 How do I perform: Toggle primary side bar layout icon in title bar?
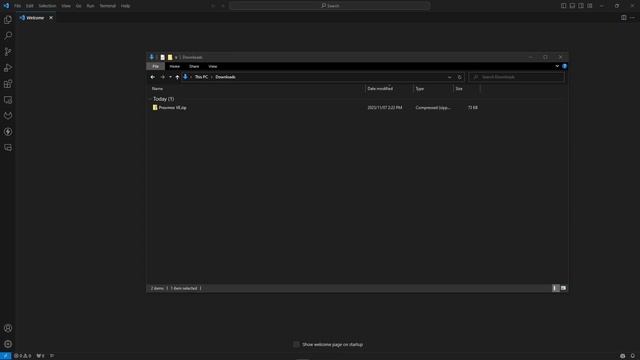click(563, 6)
